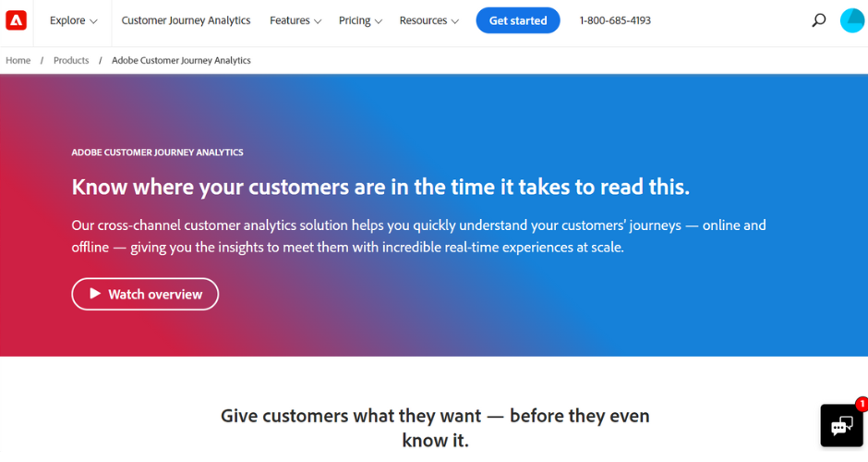Screen dimensions: 868x462
Task: Open the blue profile avatar
Action: 852,20
